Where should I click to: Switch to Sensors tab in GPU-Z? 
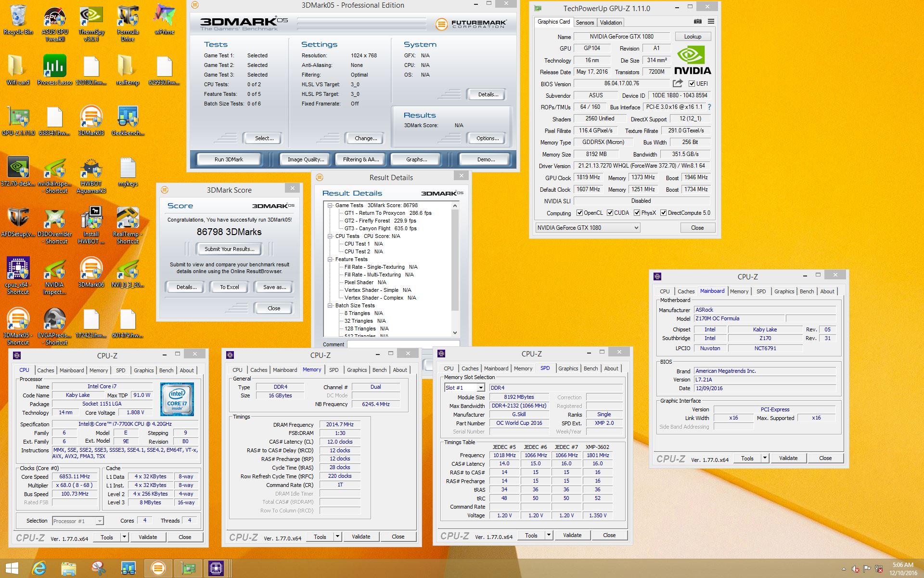(585, 23)
